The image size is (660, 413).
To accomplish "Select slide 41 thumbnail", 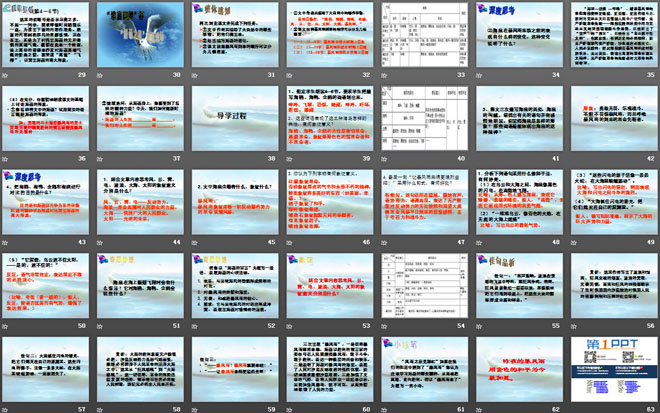I will coord(519,118).
